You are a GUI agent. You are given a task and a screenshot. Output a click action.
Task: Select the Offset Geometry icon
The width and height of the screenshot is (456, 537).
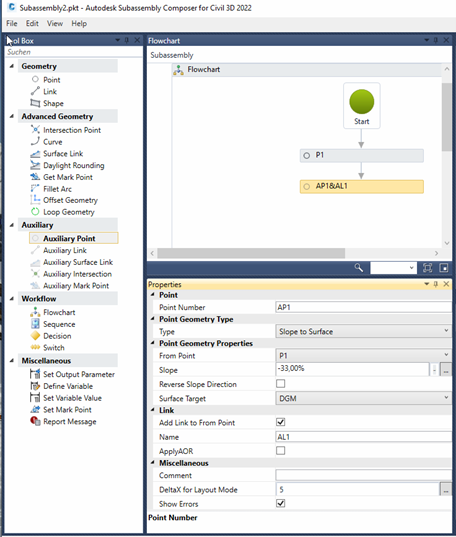35,200
